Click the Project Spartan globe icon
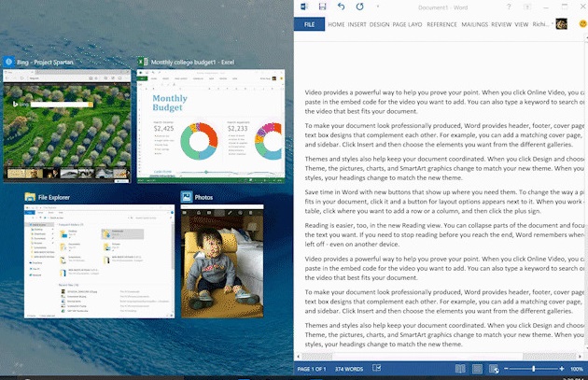The height and width of the screenshot is (380, 588). coord(8,62)
